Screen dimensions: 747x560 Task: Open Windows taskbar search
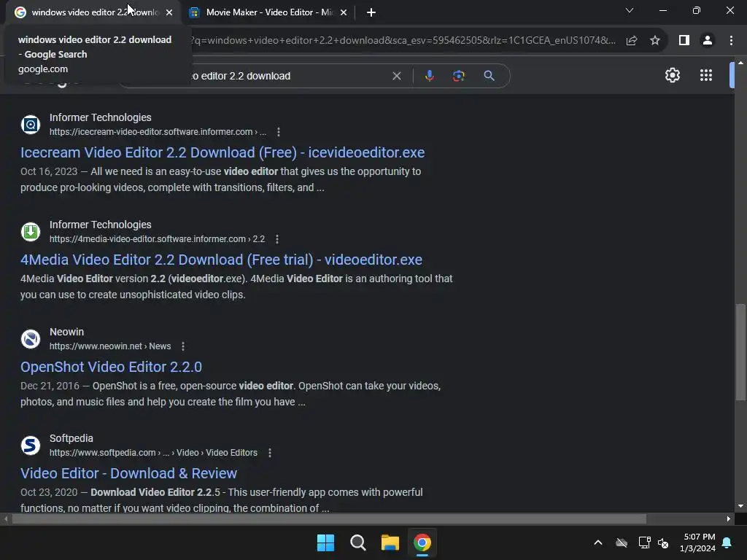coord(357,542)
